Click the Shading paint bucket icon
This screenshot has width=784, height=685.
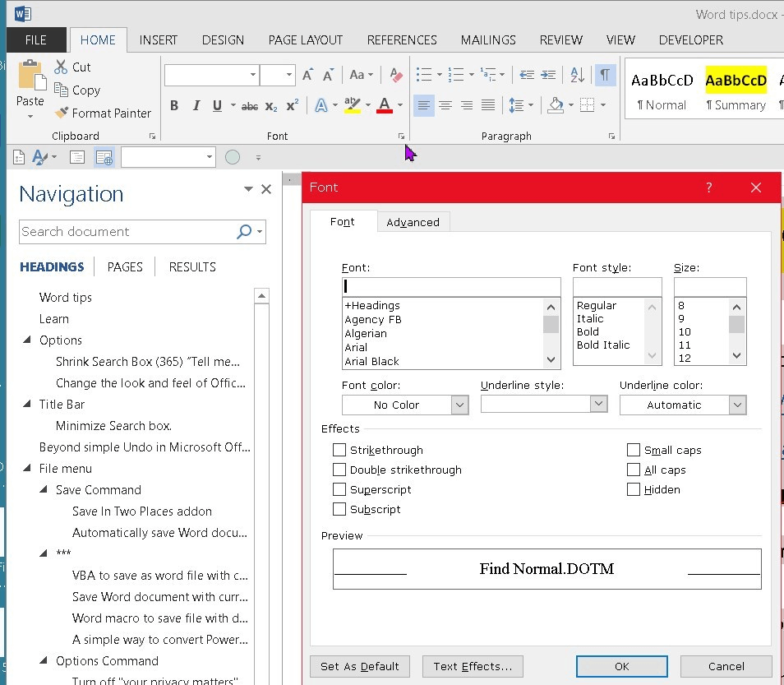click(x=556, y=105)
